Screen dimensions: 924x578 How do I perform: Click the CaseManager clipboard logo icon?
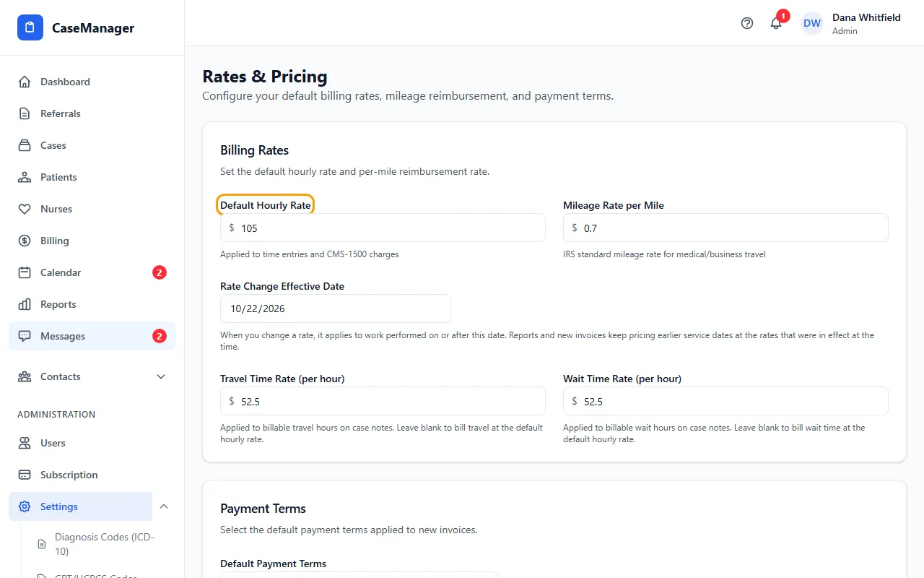coord(30,27)
